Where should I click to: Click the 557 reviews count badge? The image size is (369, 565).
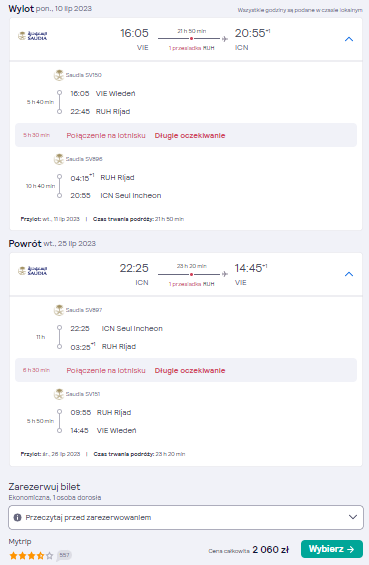65,555
